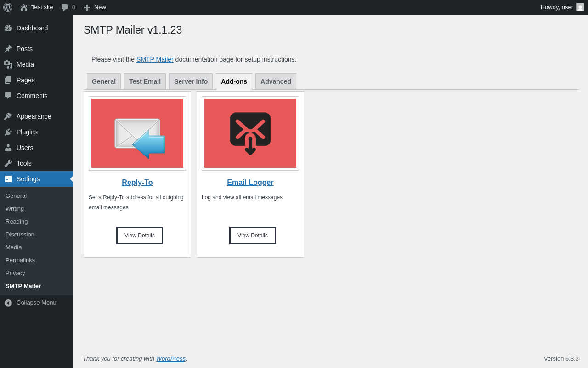Open Writing settings submenu item
The height and width of the screenshot is (368, 588).
click(x=37, y=208)
